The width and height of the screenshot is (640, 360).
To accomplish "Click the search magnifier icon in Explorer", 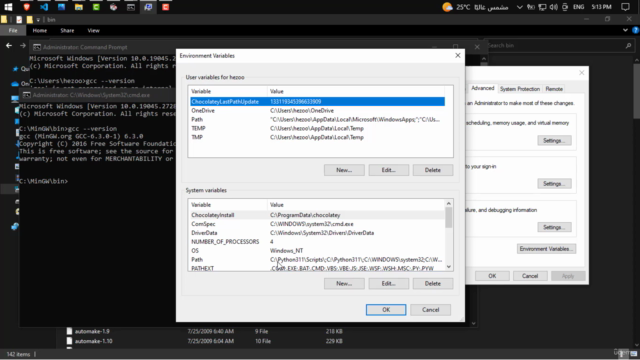I will coord(628,46).
